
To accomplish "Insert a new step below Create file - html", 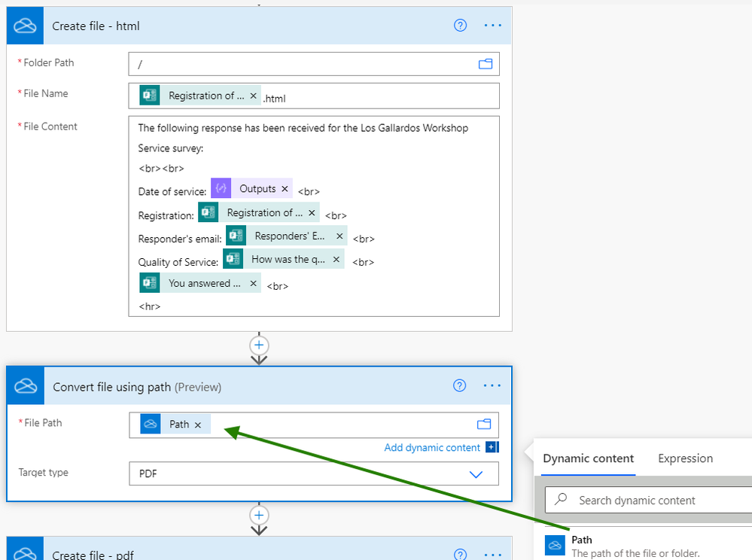I will 259,345.
